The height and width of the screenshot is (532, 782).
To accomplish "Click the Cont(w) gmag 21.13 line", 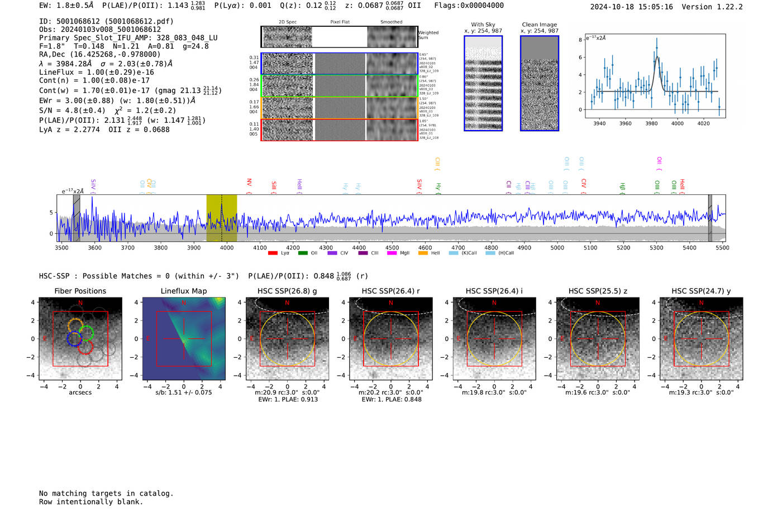I will tap(130, 90).
